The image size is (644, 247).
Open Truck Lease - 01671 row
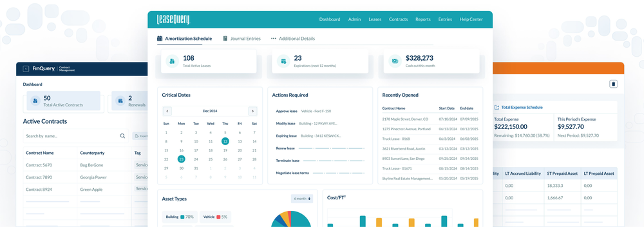pos(430,168)
